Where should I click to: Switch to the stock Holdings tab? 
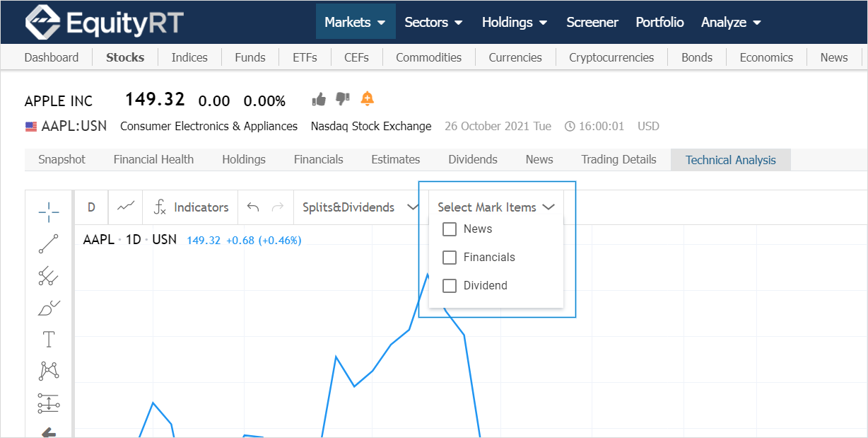tap(244, 159)
